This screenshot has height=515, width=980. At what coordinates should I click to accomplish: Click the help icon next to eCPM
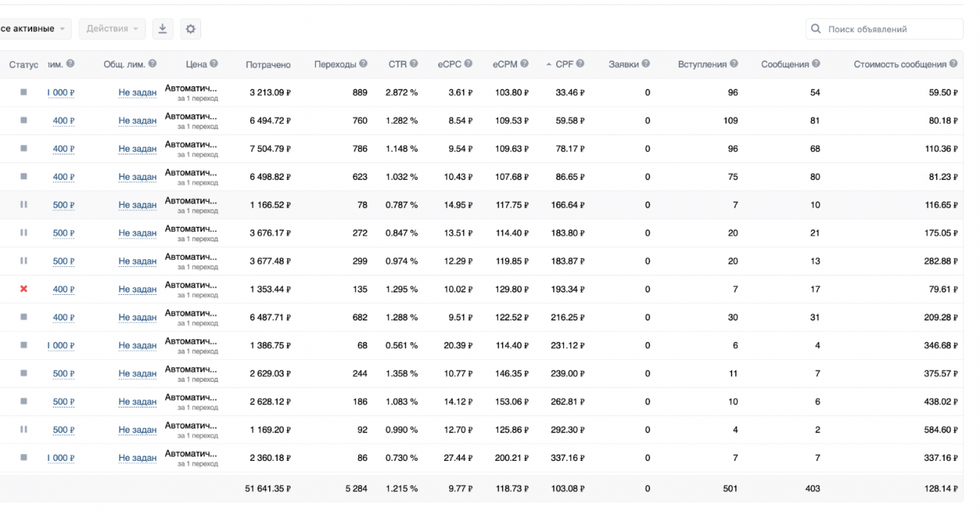524,64
